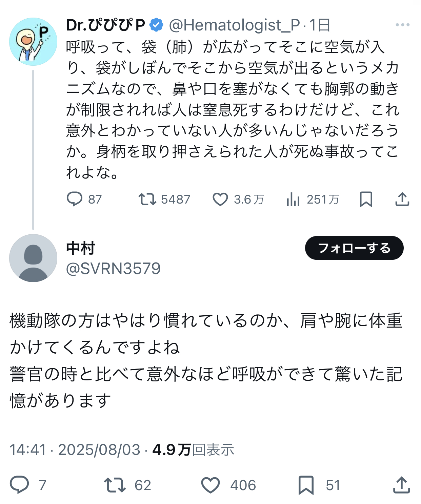Bookmark 中村's post with 51 bookmarks
421x504 pixels.
click(306, 485)
